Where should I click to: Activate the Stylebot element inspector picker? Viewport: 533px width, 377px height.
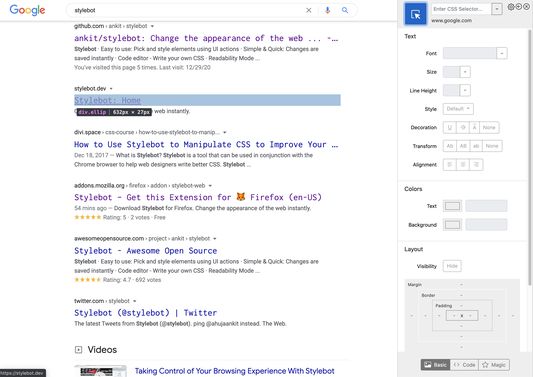point(415,14)
